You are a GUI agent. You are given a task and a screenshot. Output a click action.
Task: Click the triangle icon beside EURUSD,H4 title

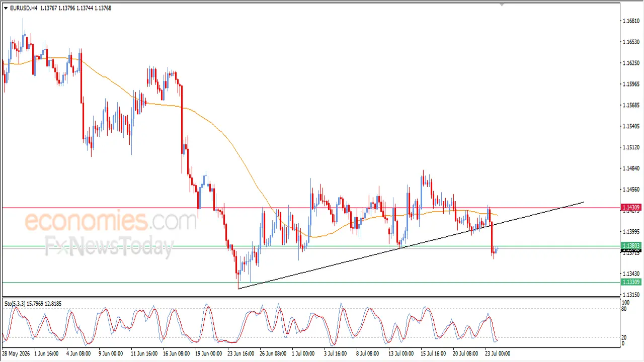click(x=6, y=8)
